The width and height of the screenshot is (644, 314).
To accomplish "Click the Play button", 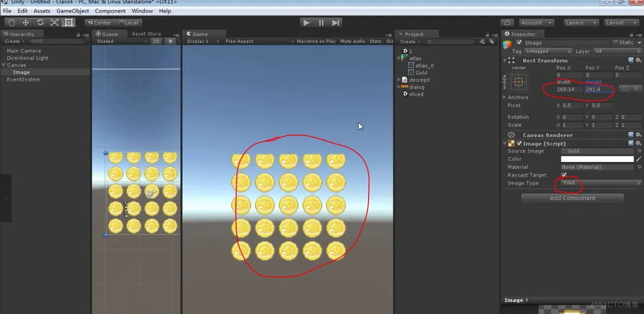I will pos(306,23).
